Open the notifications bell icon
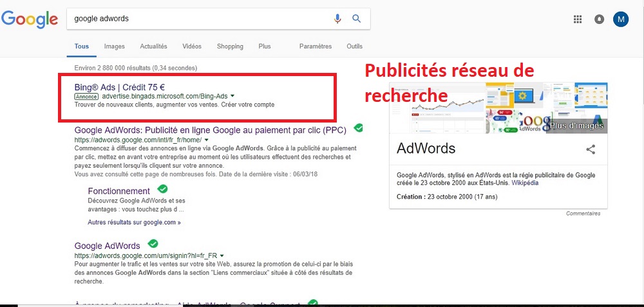Image resolution: width=644 pixels, height=307 pixels. point(600,19)
